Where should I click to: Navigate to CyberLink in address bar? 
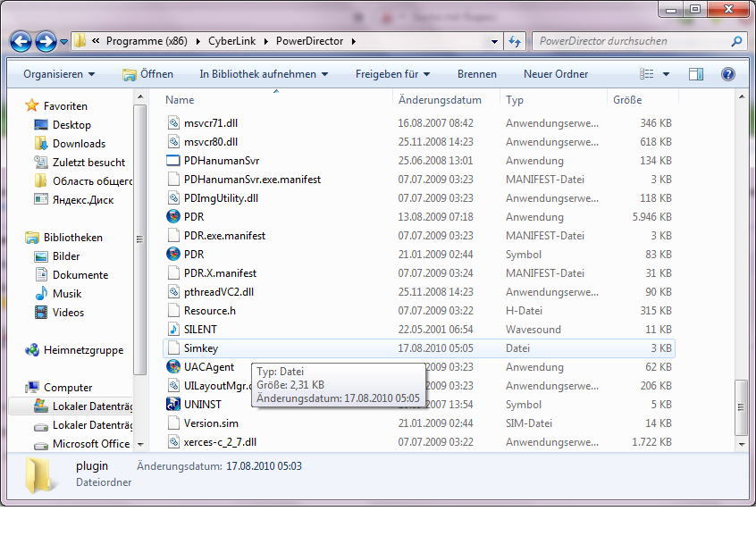tap(232, 41)
